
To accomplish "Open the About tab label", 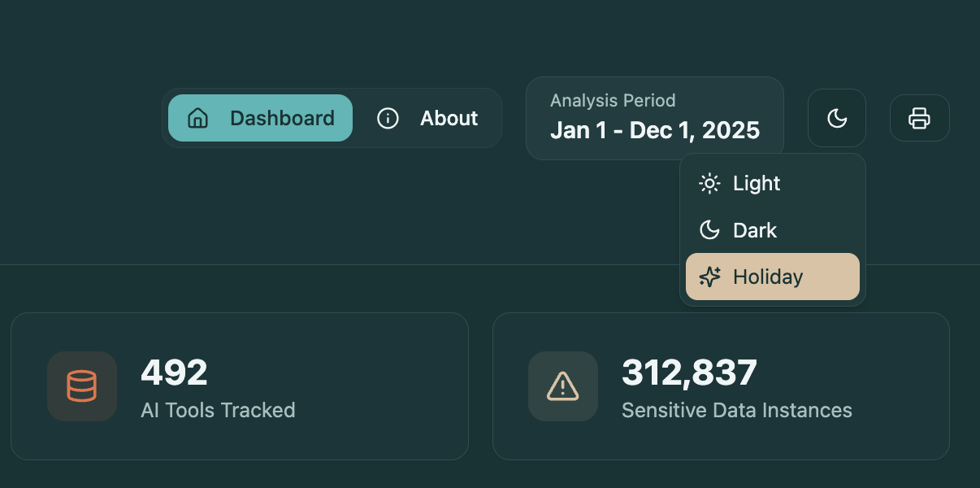I will click(449, 118).
